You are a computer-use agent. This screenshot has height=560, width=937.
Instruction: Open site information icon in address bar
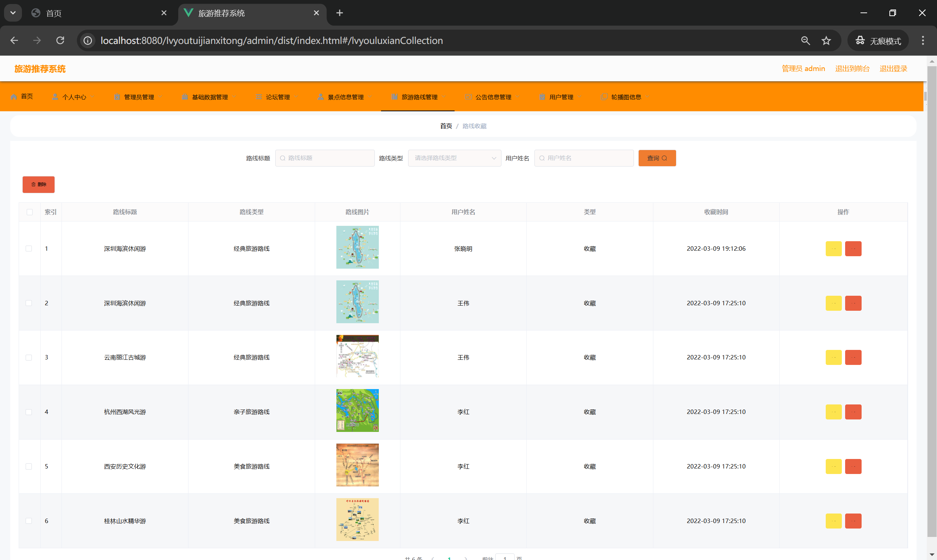87,40
